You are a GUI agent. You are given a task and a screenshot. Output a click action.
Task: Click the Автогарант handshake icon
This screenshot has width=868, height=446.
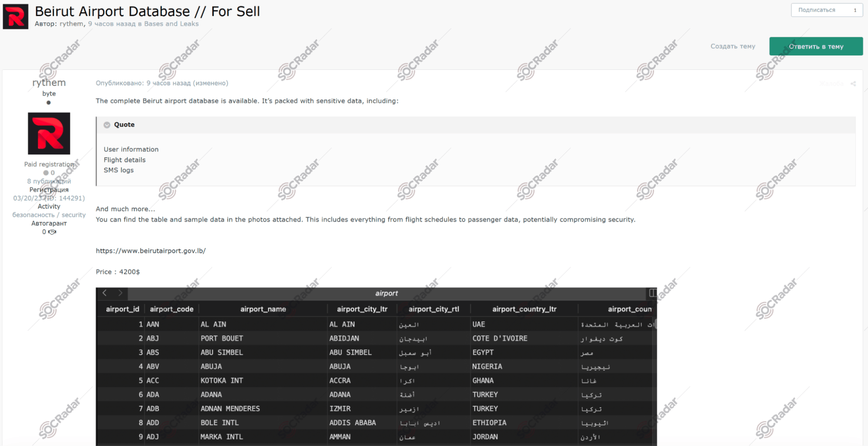(52, 232)
